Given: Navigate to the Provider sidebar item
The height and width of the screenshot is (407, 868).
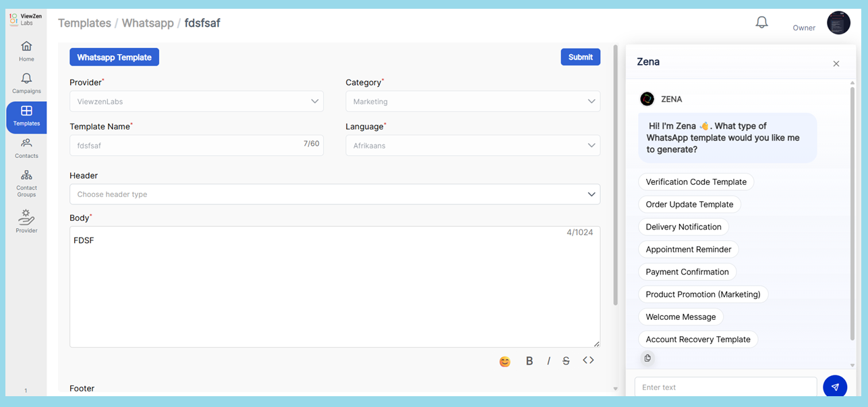Looking at the screenshot, I should tap(26, 221).
